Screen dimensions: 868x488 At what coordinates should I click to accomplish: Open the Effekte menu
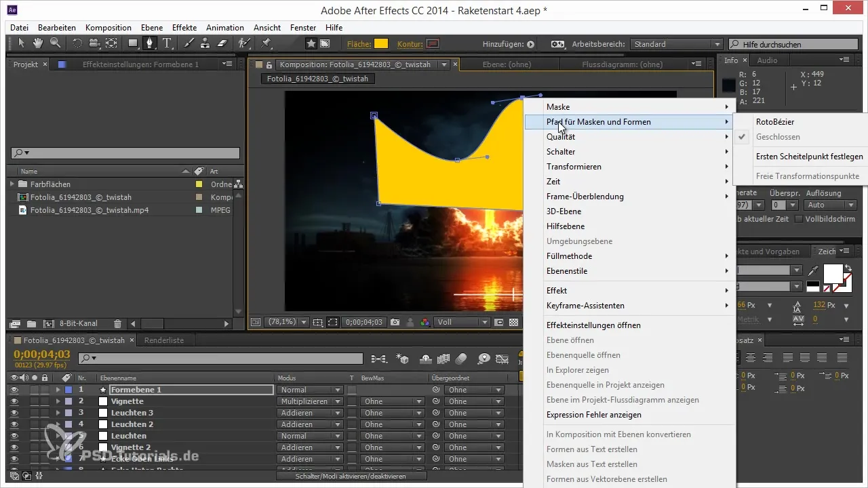click(x=184, y=28)
